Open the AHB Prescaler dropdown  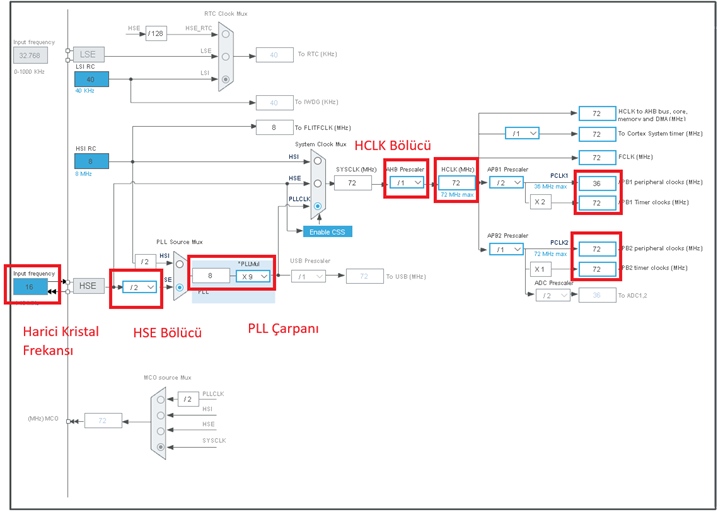[x=406, y=183]
